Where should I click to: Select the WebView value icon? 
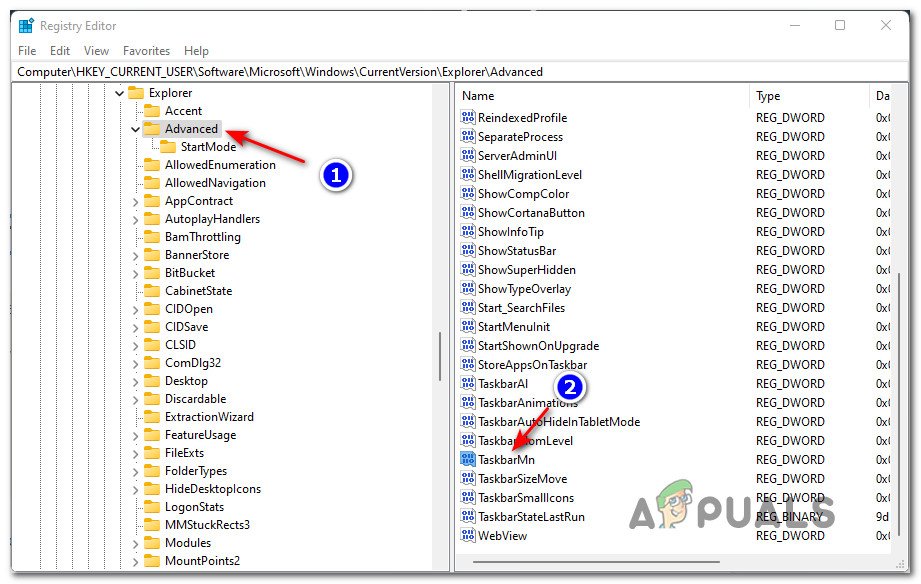[x=467, y=536]
